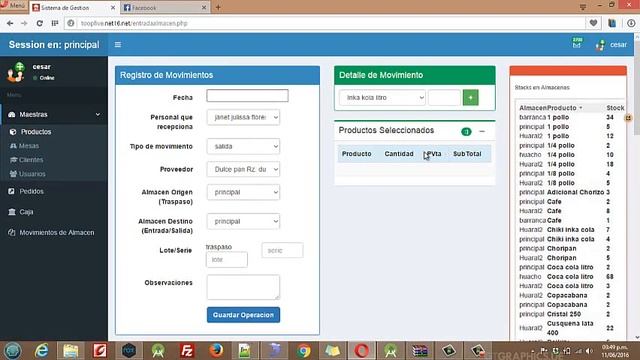Viewport: 640px width, 360px height.
Task: Click the Maestras sidebar icon
Action: click(11, 115)
